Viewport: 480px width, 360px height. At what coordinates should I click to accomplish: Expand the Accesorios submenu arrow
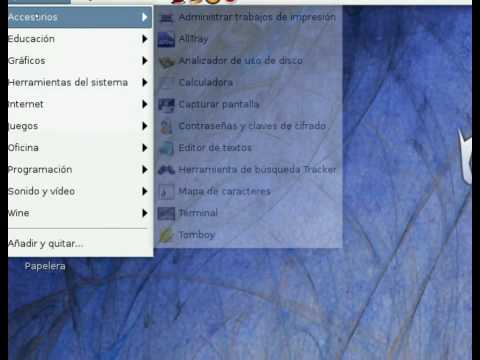144,17
